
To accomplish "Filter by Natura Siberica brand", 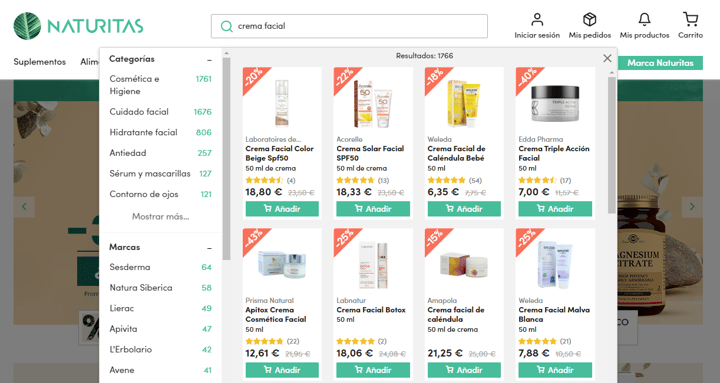I will tap(160, 287).
